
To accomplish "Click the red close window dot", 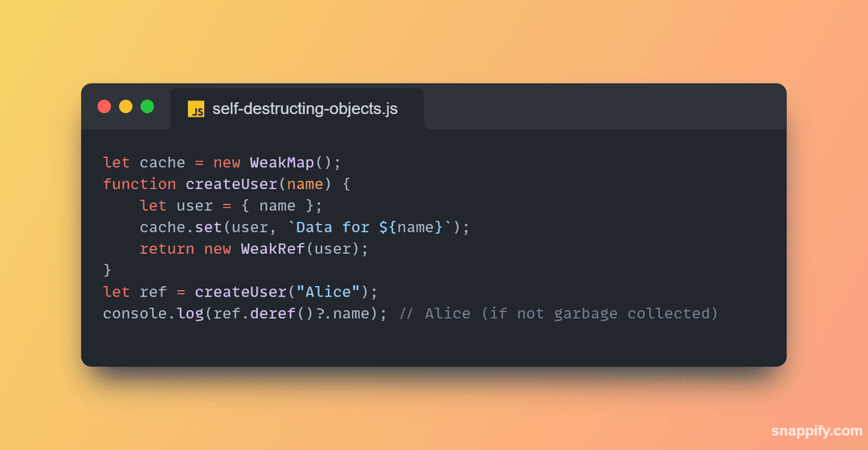I will (104, 106).
